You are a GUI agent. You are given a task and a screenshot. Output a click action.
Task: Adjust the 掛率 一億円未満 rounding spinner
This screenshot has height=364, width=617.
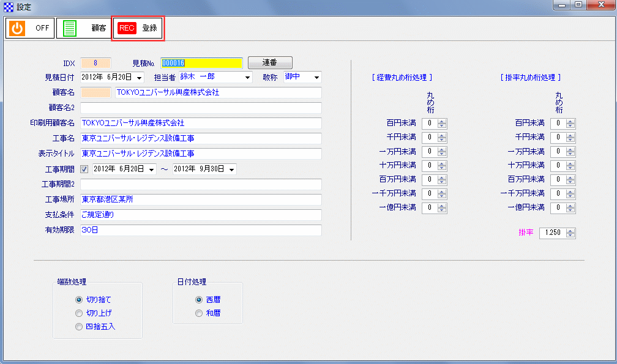click(570, 208)
